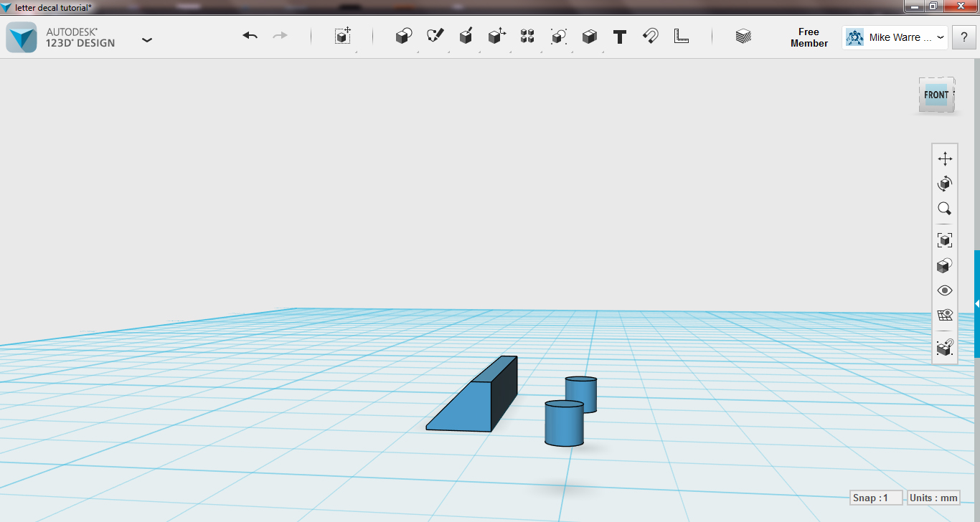Select the Orbit navigation tool
The height and width of the screenshot is (522, 980).
[945, 184]
